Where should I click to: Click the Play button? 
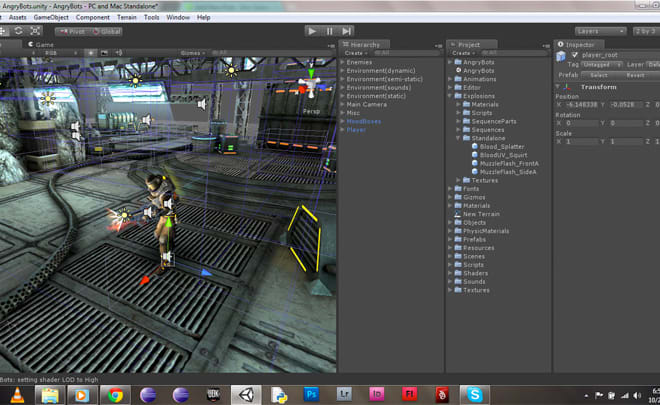pyautogui.click(x=312, y=31)
